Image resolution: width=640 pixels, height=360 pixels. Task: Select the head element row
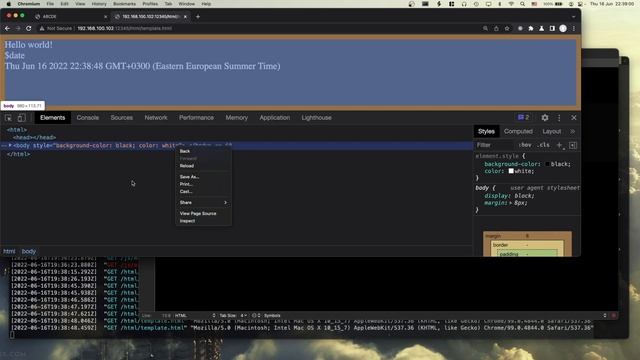34,138
